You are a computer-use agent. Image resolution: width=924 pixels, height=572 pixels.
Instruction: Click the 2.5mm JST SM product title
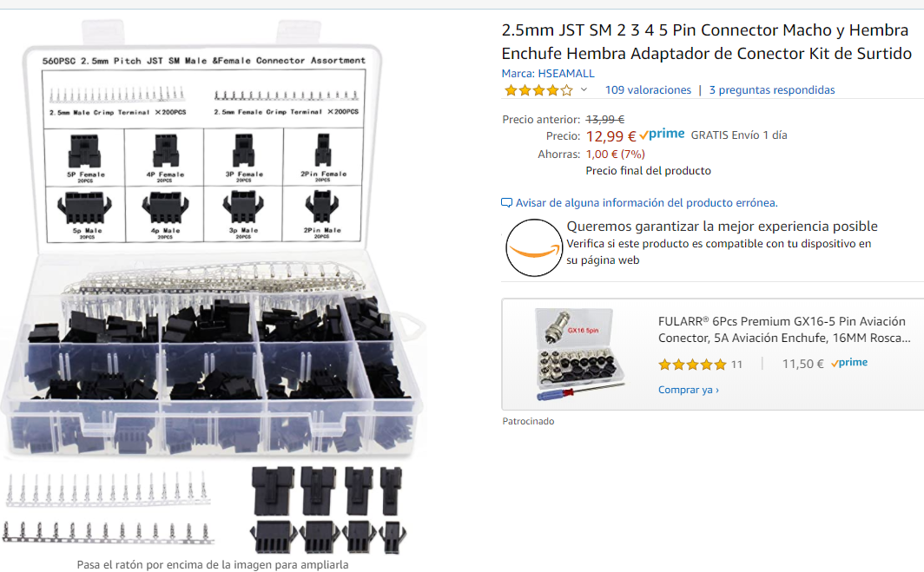coord(706,42)
